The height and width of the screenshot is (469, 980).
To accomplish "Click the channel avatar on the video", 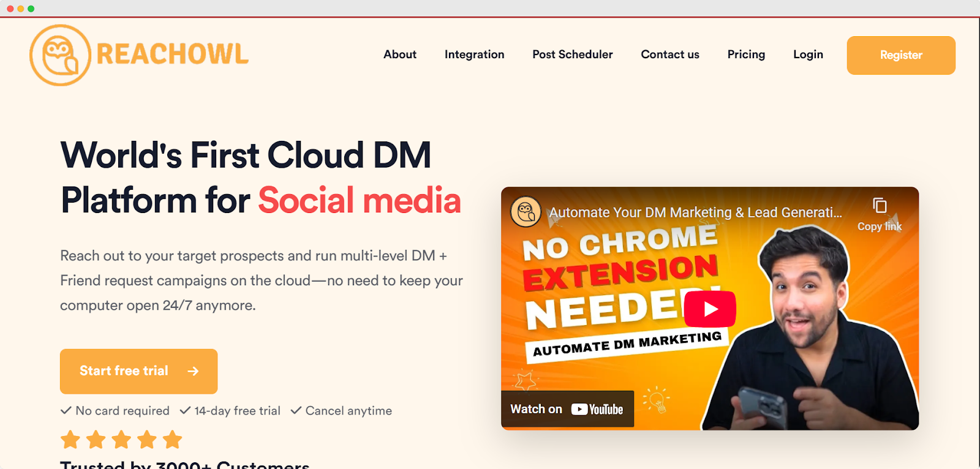I will coord(526,212).
